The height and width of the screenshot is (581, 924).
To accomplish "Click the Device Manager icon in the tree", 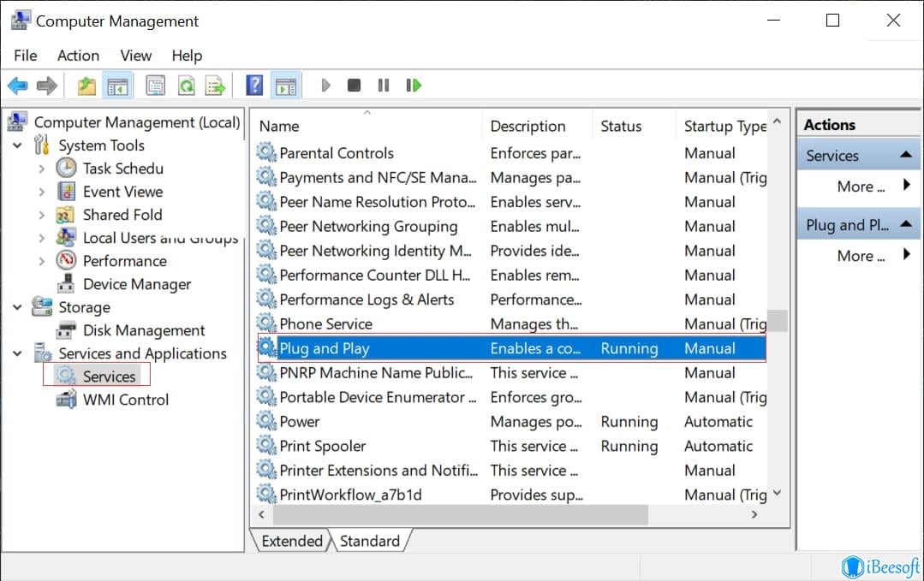I will (x=66, y=284).
